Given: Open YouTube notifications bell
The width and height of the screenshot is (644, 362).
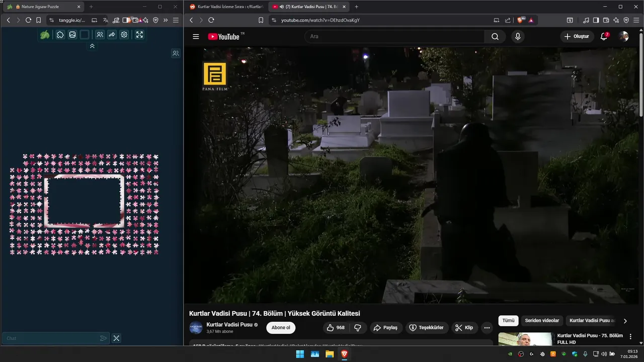Looking at the screenshot, I should (604, 36).
